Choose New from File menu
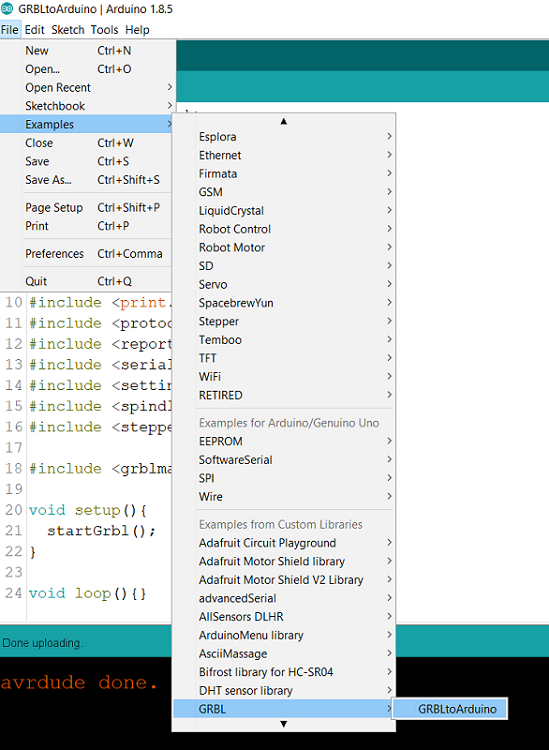Viewport: 549px width, 750px height. (x=86, y=51)
